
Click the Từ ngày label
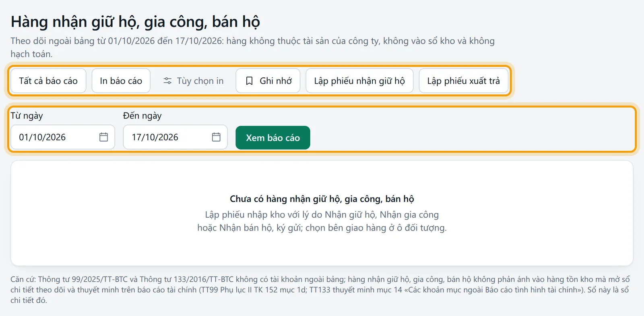point(27,116)
